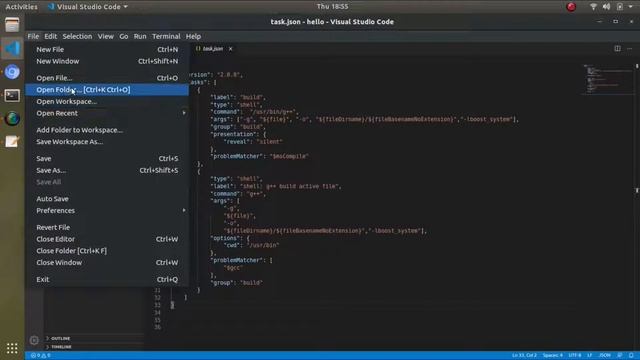The image size is (640, 360).
Task: Click the editor minimap preview
Action: (607, 79)
